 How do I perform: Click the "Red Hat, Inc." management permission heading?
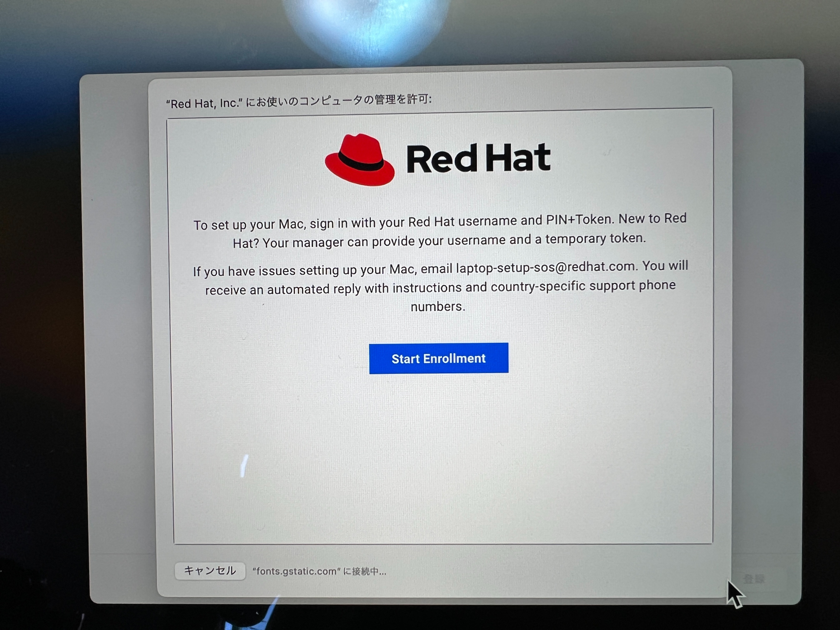299,101
